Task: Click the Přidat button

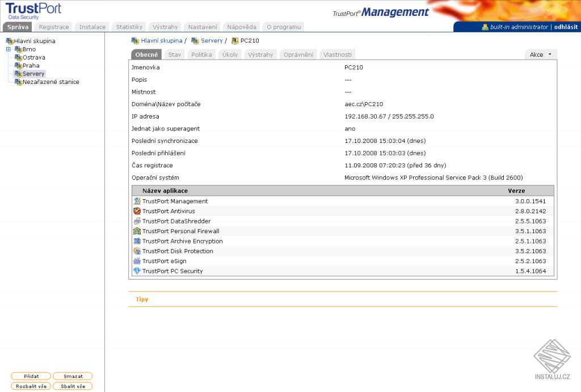Action: pos(31,376)
